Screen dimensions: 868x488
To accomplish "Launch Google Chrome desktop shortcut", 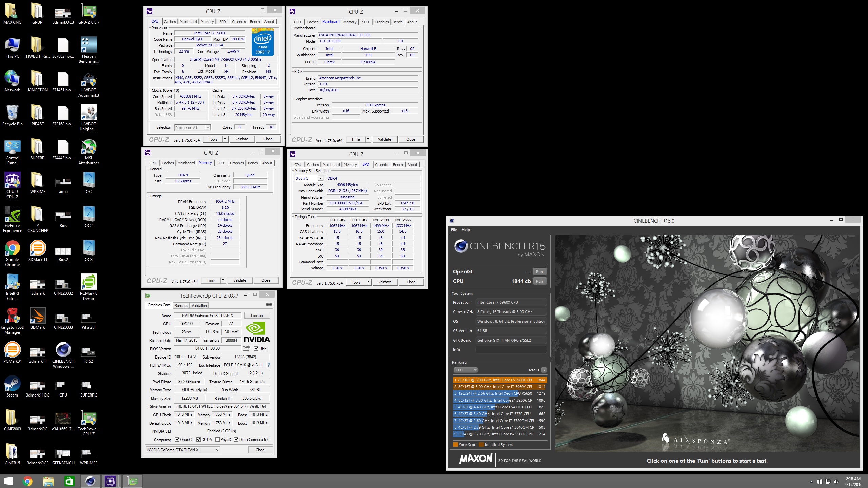I will pyautogui.click(x=12, y=253).
